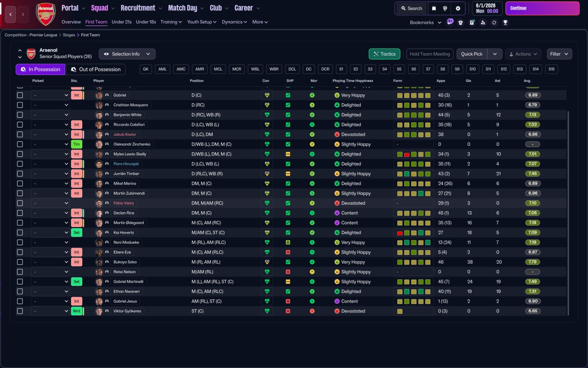
Task: Click Ebere Eze's red sharpness icon
Action: pos(288,252)
